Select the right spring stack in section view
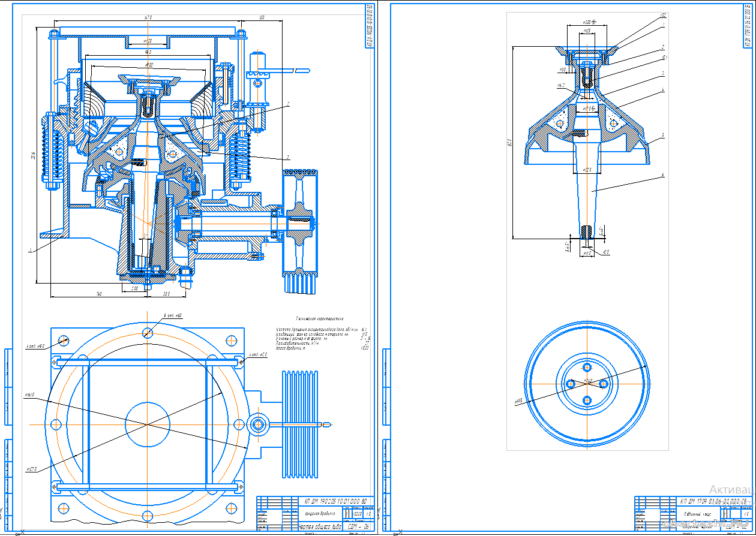 tap(240, 155)
